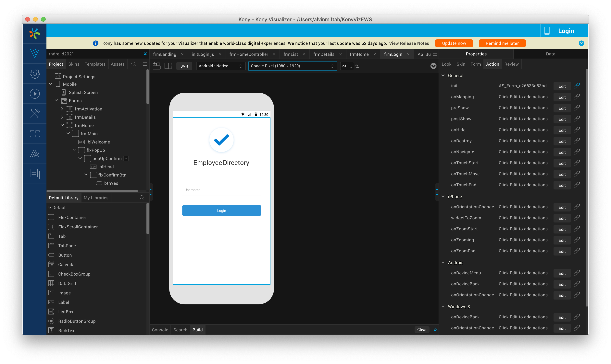Switch to the Data tab in Properties

point(550,54)
